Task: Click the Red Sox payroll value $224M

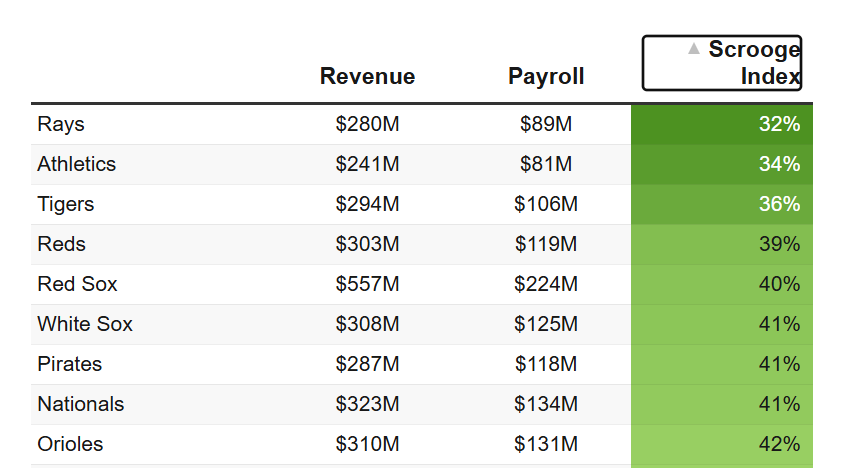Action: 546,285
